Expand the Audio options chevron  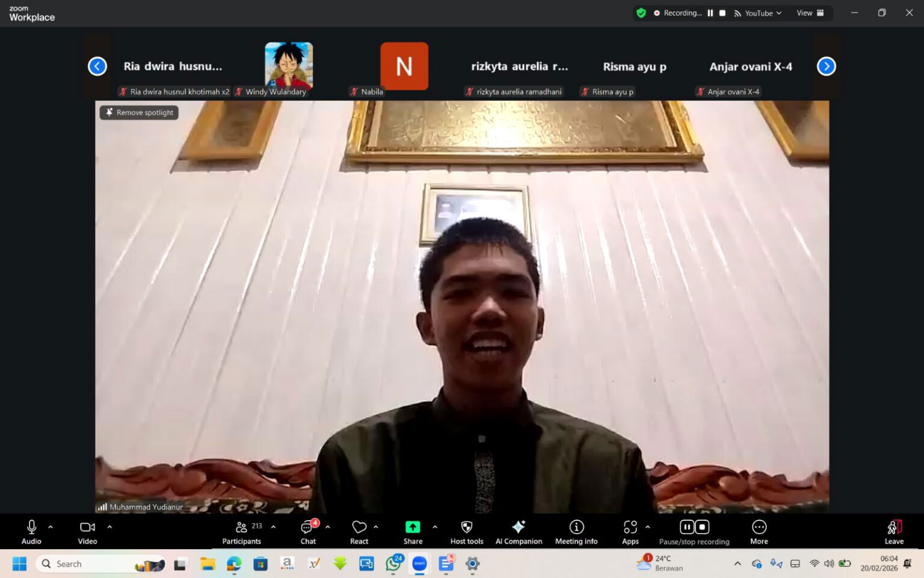click(x=50, y=526)
